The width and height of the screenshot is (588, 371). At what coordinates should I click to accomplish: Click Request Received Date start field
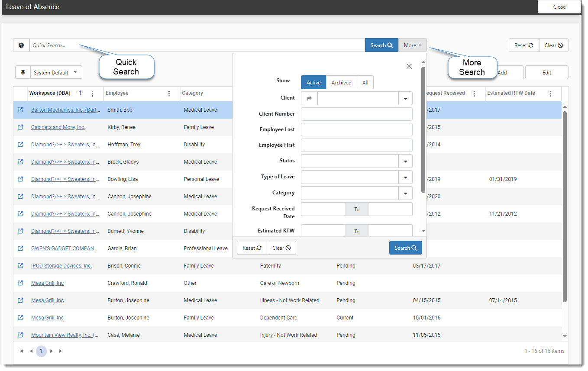[323, 209]
